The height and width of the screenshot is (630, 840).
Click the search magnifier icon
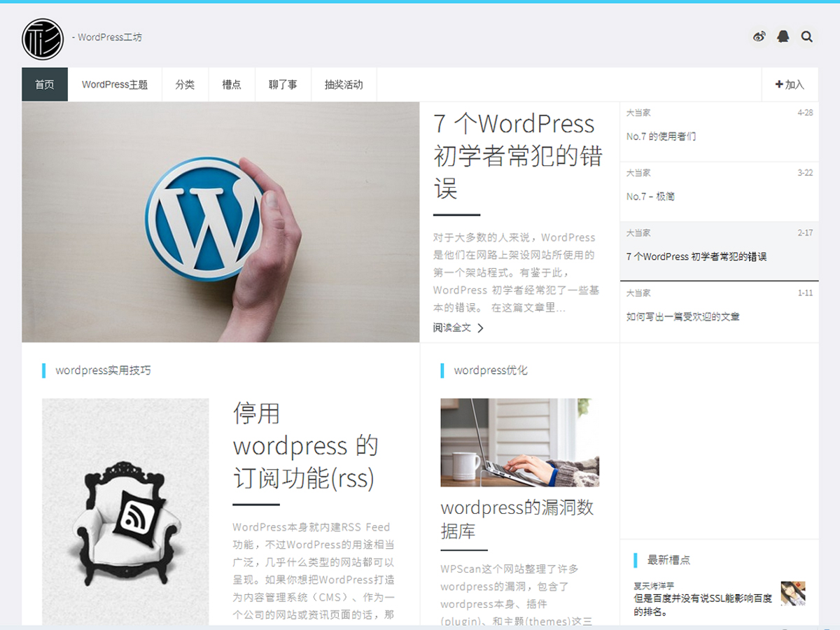pos(807,37)
